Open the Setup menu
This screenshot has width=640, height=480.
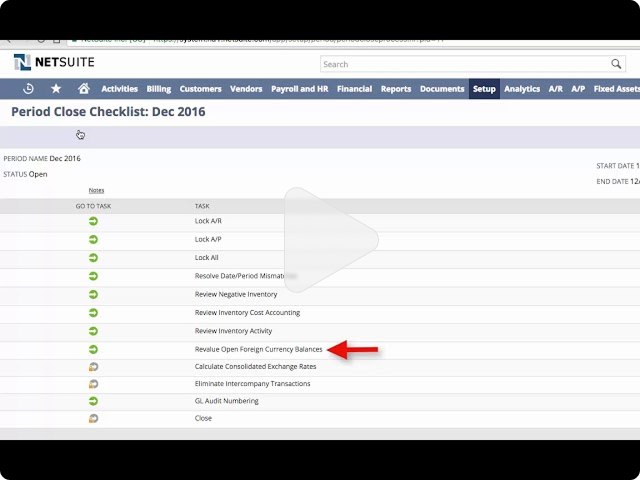pyautogui.click(x=484, y=89)
